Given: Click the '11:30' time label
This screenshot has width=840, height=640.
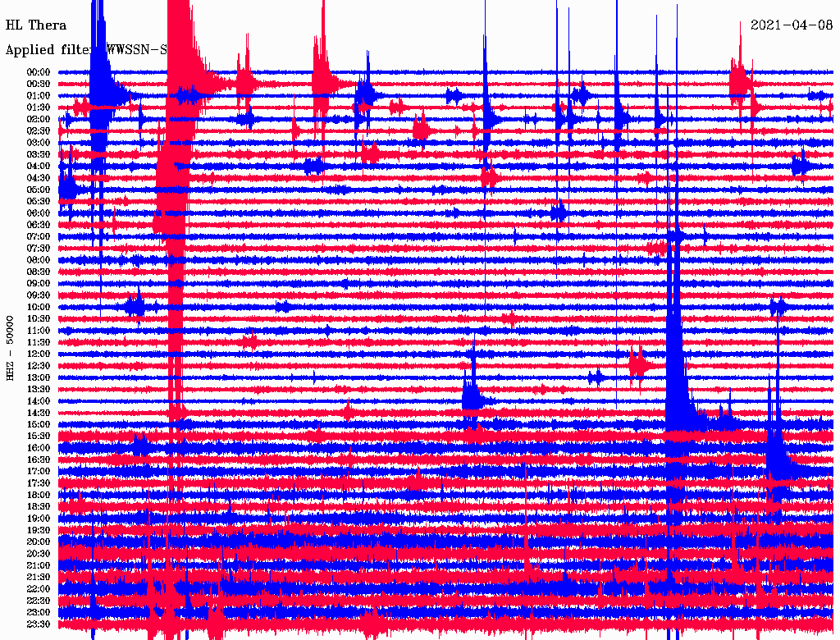Looking at the screenshot, I should click(x=39, y=342).
